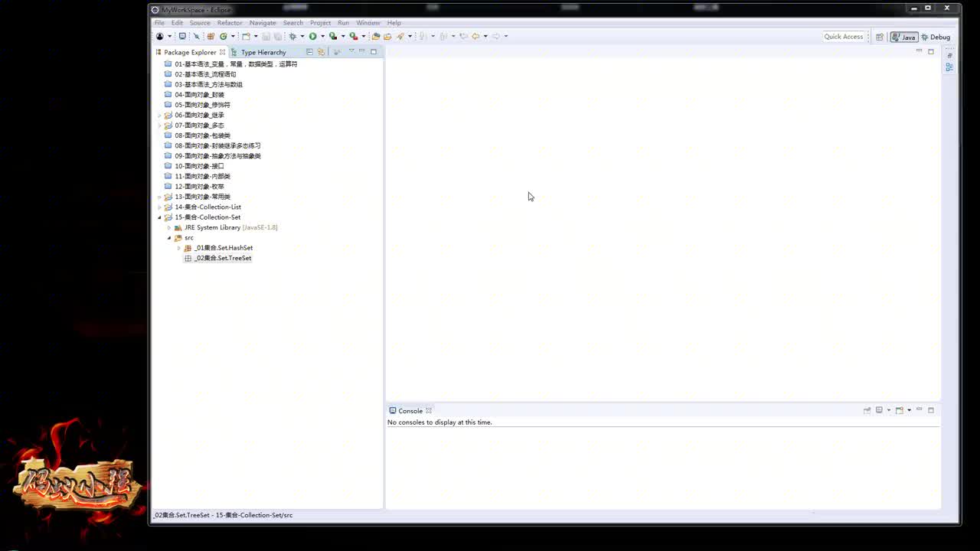Click the Open Console icon in Console toolbar
The width and height of the screenshot is (980, 551).
pos(900,410)
